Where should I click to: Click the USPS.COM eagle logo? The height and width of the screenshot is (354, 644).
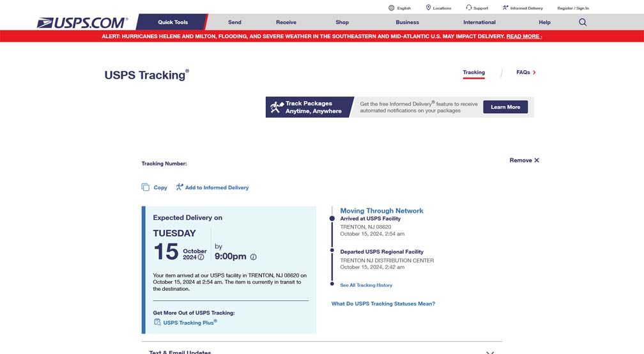[x=82, y=23]
